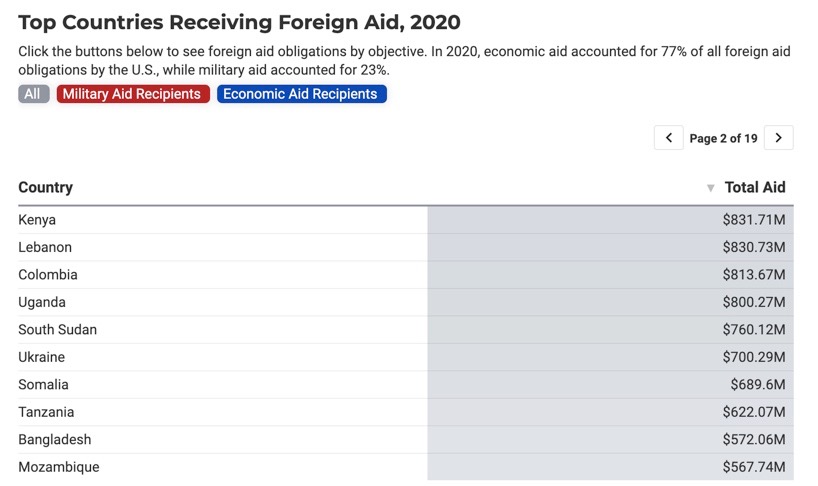Select the Kenya row
This screenshot has height=486, width=818.
[406, 220]
